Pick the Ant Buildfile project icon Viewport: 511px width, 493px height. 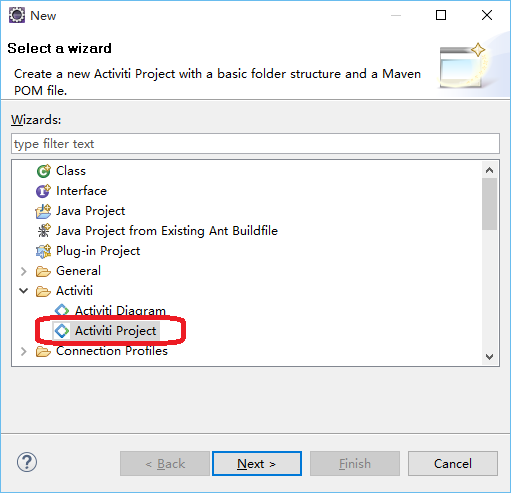click(43, 231)
